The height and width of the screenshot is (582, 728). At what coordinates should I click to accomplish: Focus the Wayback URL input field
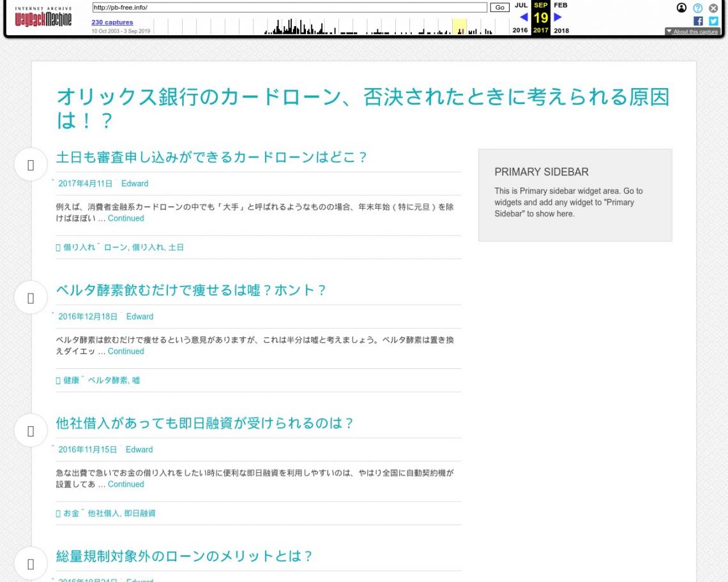(289, 8)
